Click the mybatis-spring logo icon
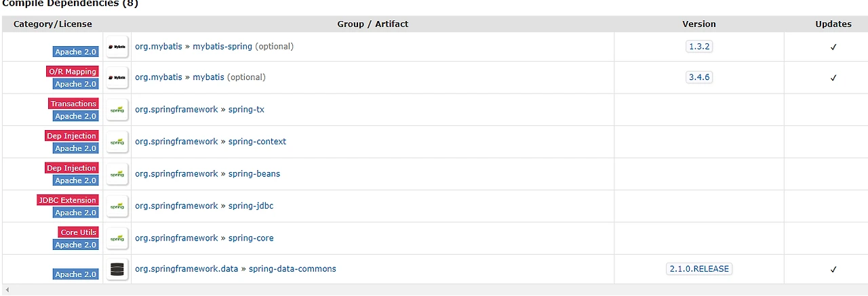The image size is (868, 296). (117, 46)
